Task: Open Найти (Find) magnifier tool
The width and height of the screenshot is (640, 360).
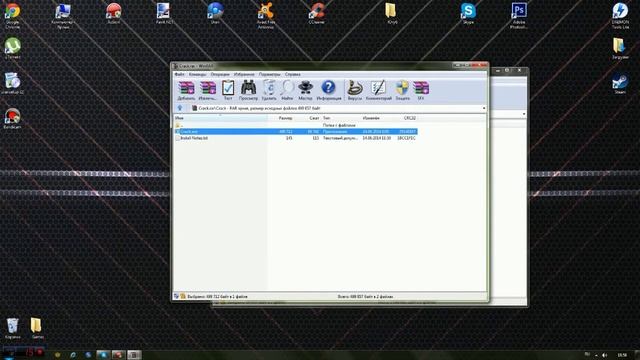Action: pos(287,90)
